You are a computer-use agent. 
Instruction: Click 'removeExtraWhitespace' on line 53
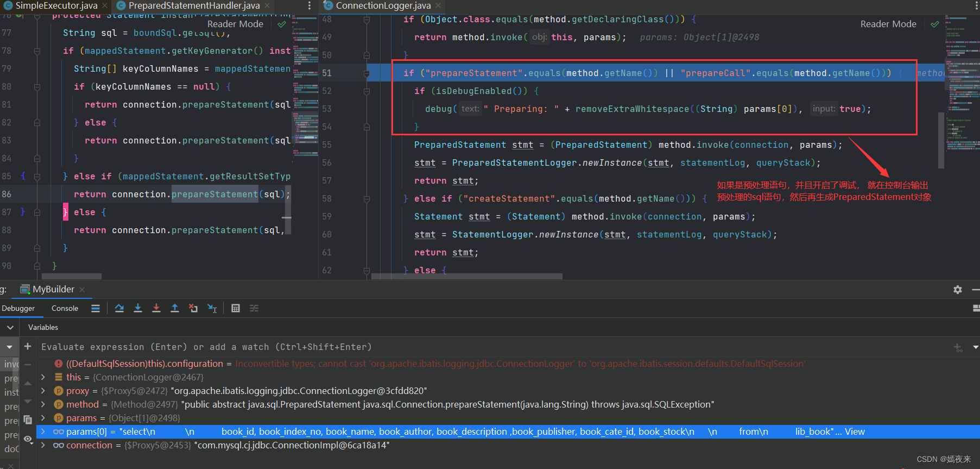pos(632,109)
